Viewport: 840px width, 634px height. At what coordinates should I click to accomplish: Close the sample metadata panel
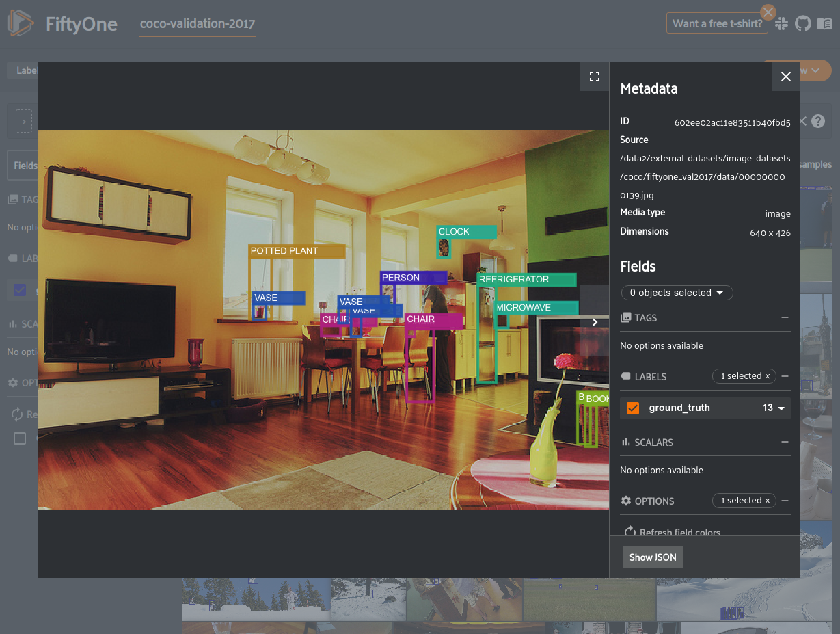tap(785, 77)
